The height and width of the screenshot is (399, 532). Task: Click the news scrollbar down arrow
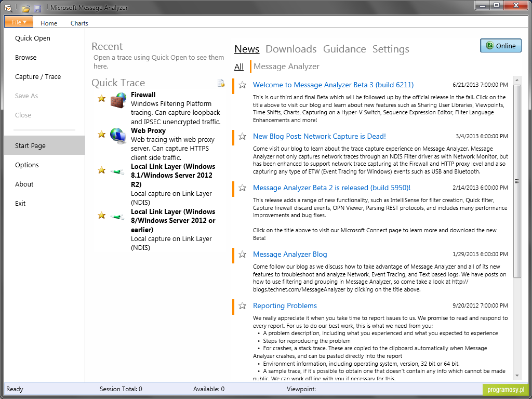(517, 375)
